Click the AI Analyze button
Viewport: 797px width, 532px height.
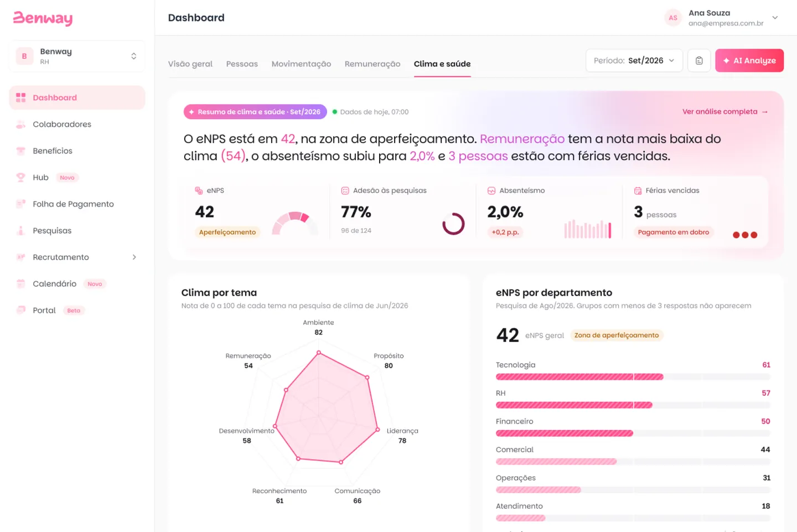pyautogui.click(x=749, y=60)
